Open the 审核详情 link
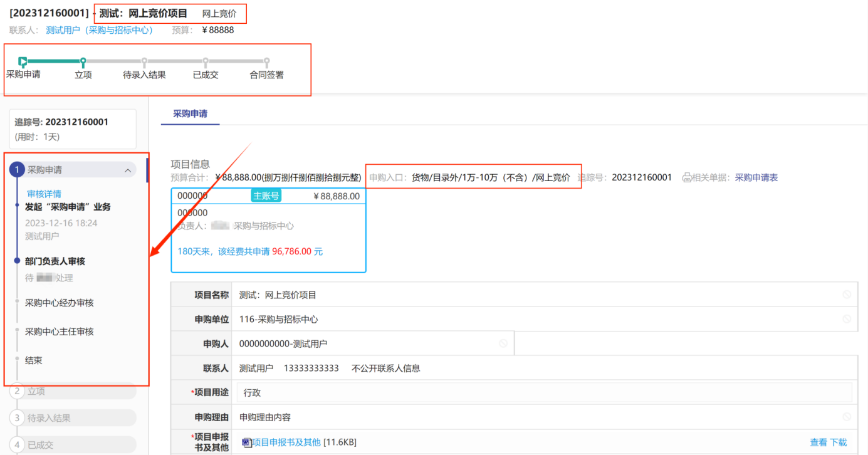This screenshot has height=455, width=868. 44,194
